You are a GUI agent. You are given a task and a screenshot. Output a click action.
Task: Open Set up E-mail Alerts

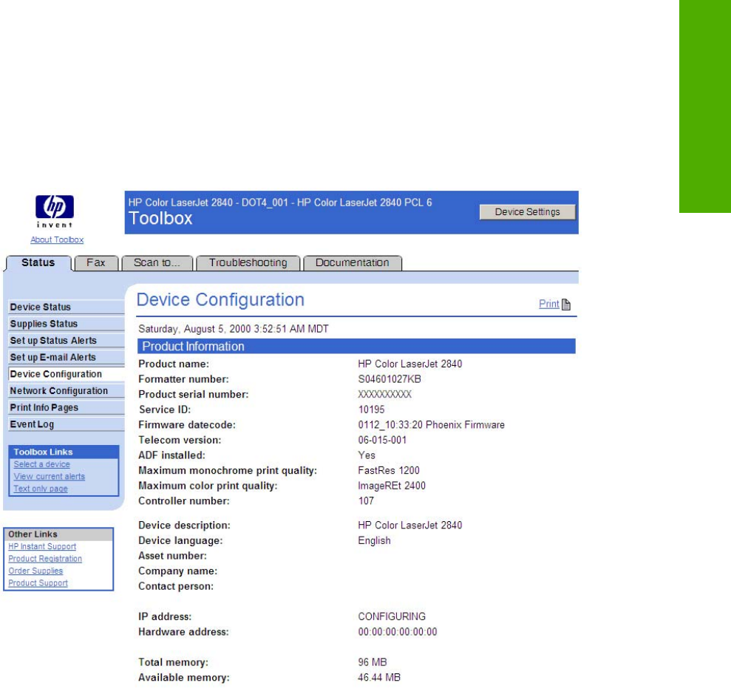coord(67,357)
